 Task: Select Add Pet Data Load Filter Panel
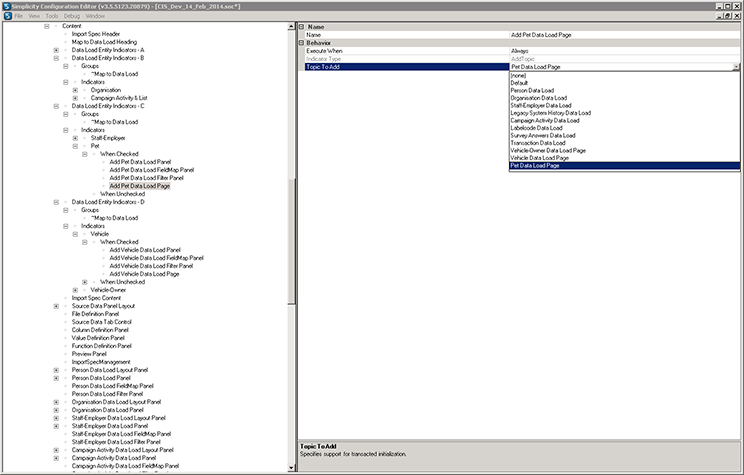[x=146, y=178]
